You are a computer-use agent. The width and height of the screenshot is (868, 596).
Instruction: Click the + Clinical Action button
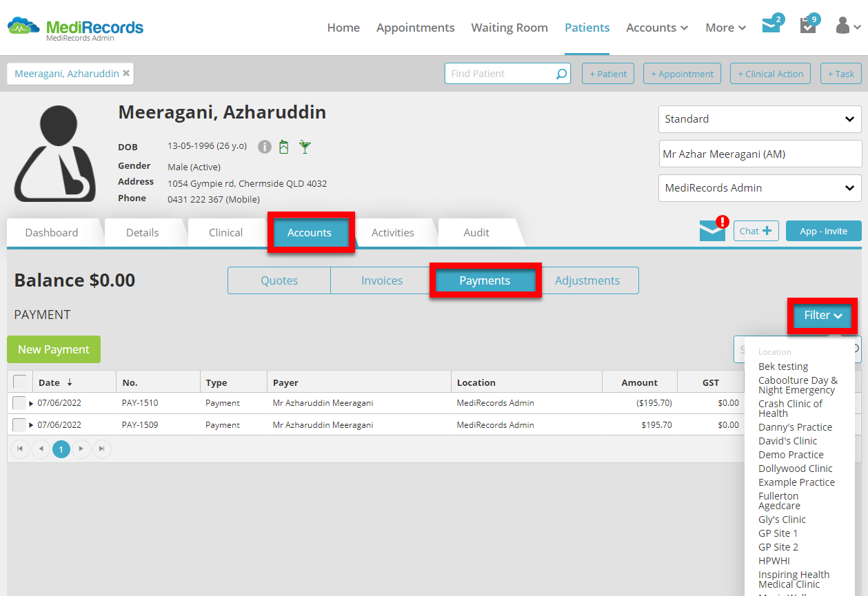coord(770,74)
